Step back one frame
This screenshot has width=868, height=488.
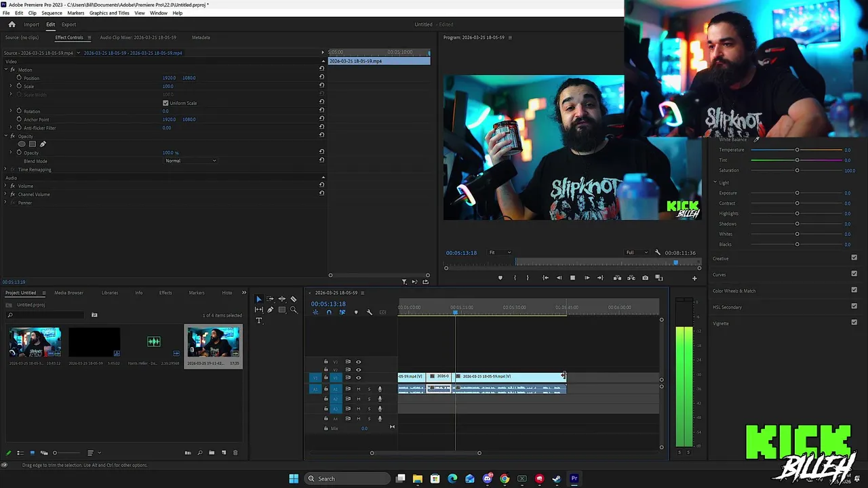click(559, 278)
